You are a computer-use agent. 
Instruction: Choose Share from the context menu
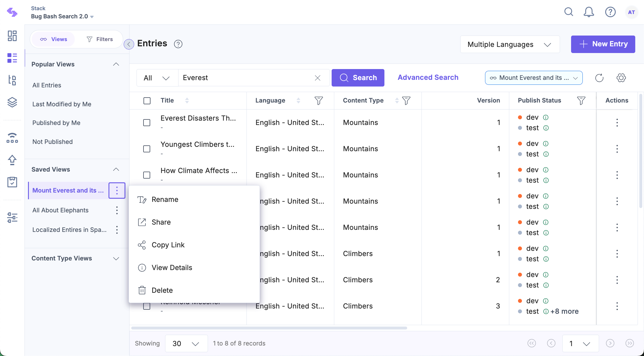click(x=194, y=222)
